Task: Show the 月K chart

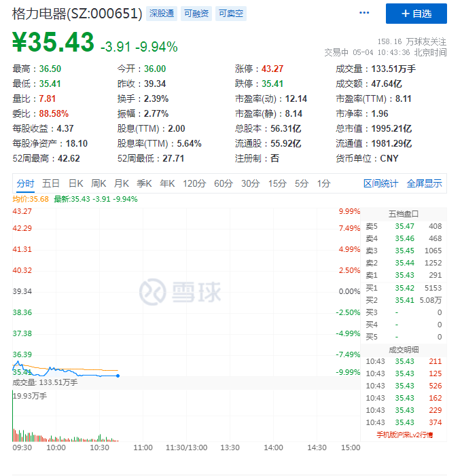Action: pyautogui.click(x=122, y=183)
